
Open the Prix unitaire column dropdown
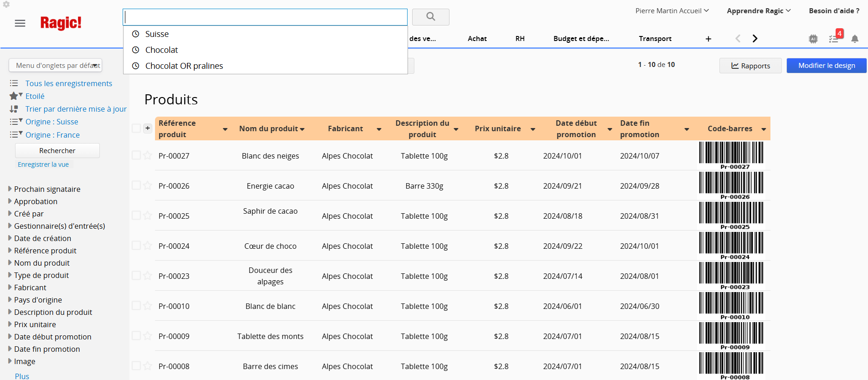coord(532,129)
